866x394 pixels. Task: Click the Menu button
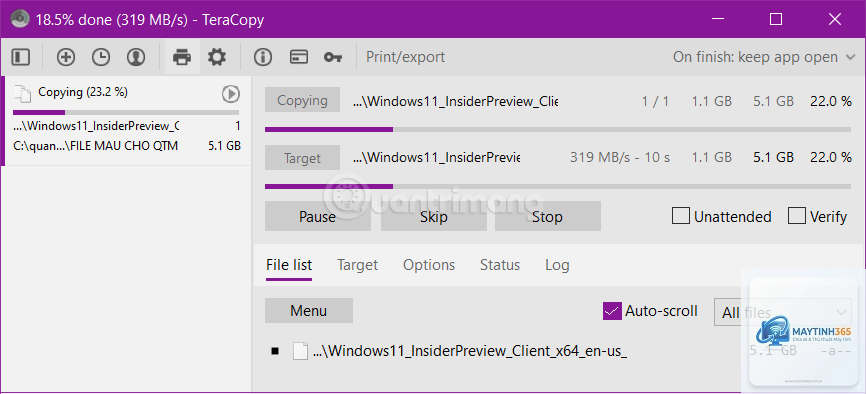[309, 311]
